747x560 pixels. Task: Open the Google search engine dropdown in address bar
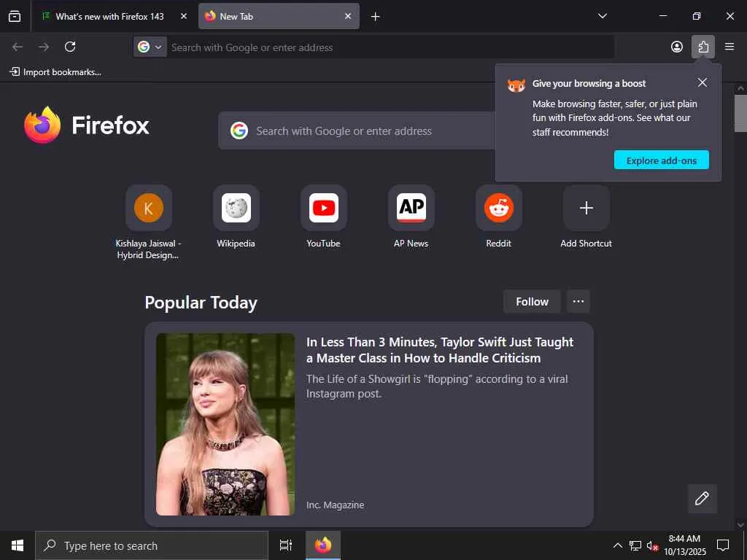(x=150, y=47)
